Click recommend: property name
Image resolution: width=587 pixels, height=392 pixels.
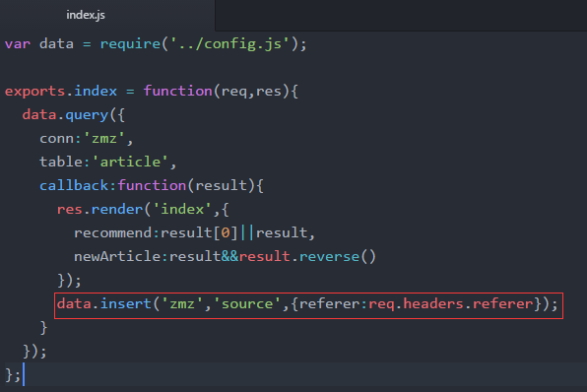point(117,232)
